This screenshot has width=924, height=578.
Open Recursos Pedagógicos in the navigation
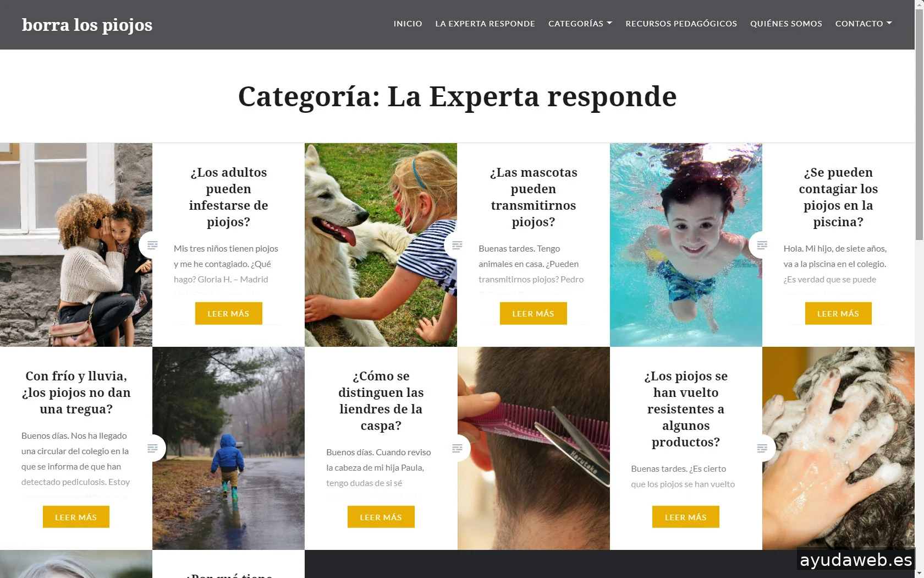click(681, 24)
